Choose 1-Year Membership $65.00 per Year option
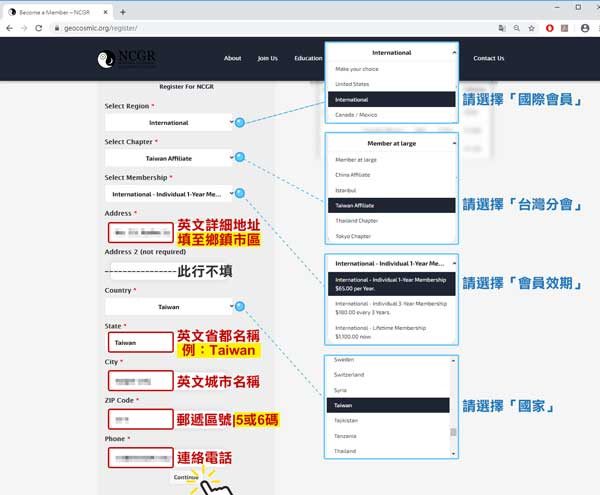The height and width of the screenshot is (495, 600). pyautogui.click(x=391, y=284)
